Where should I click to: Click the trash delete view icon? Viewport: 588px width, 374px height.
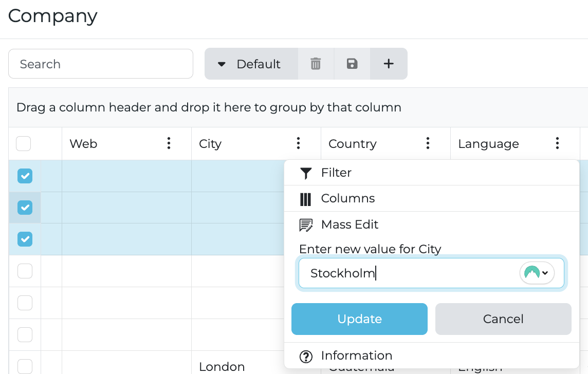click(316, 64)
